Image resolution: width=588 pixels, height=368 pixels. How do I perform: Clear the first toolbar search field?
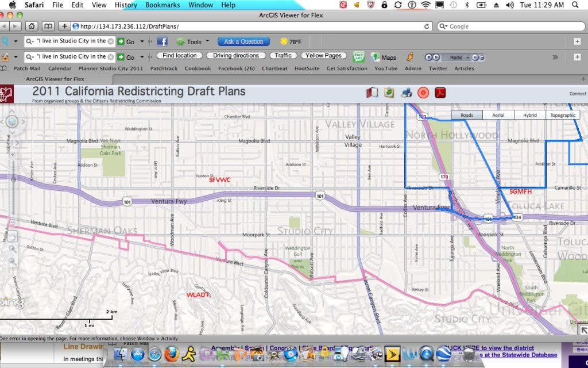coord(111,41)
